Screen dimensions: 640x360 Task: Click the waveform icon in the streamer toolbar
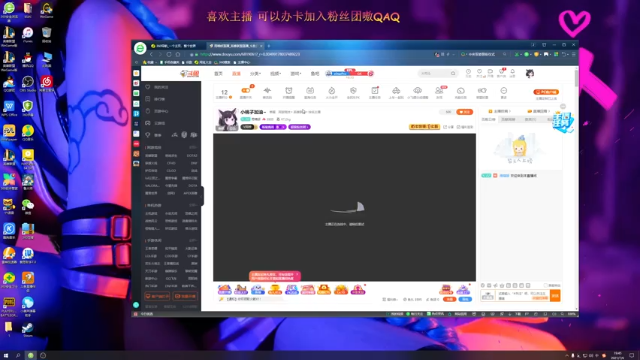(x=267, y=91)
